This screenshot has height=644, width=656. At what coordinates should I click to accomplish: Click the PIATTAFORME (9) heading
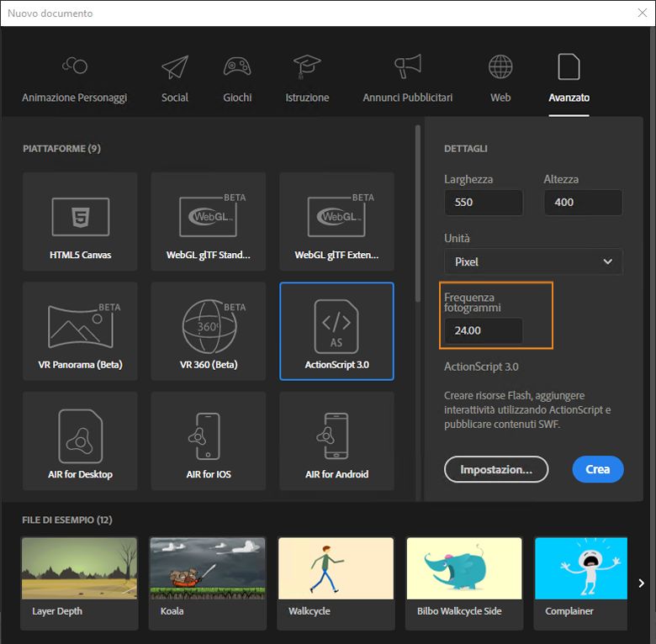(61, 149)
